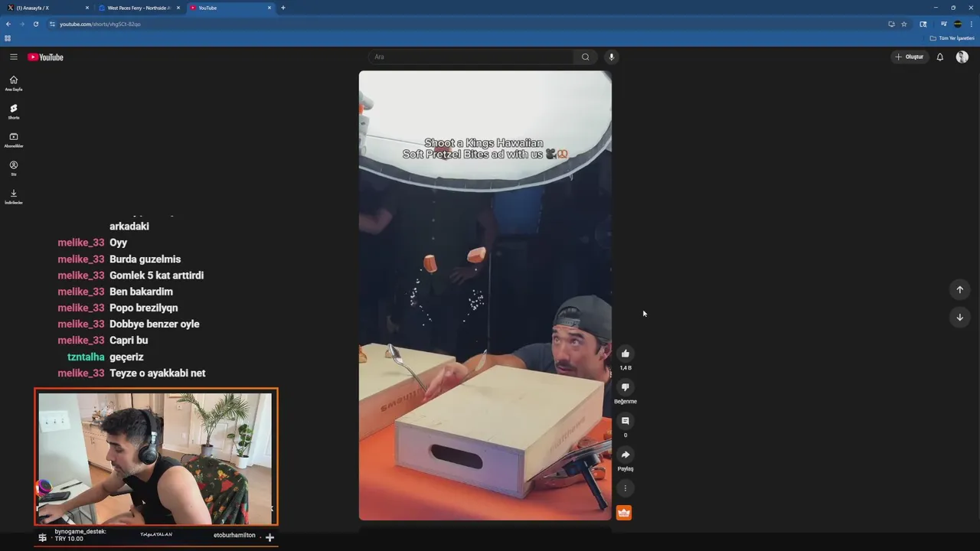The image size is (980, 551).
Task: Switch to the West Paces Ferry tab
Action: click(138, 8)
